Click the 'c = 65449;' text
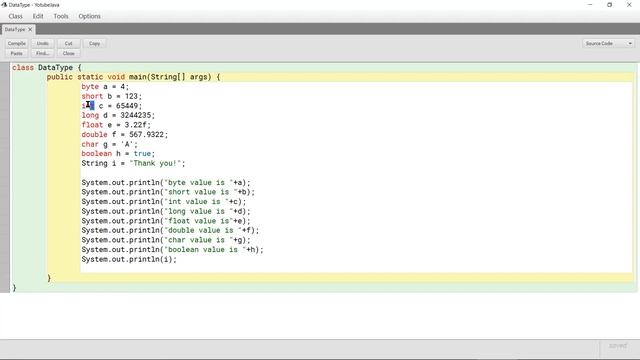The height and width of the screenshot is (360, 640). coord(120,106)
